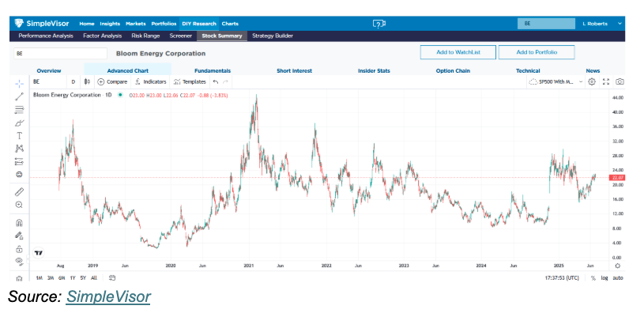Open Charts from main navigation

click(x=230, y=24)
